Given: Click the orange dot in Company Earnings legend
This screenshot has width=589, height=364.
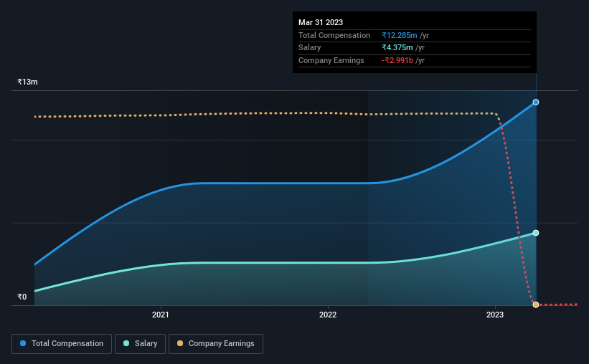Looking at the screenshot, I should 180,343.
